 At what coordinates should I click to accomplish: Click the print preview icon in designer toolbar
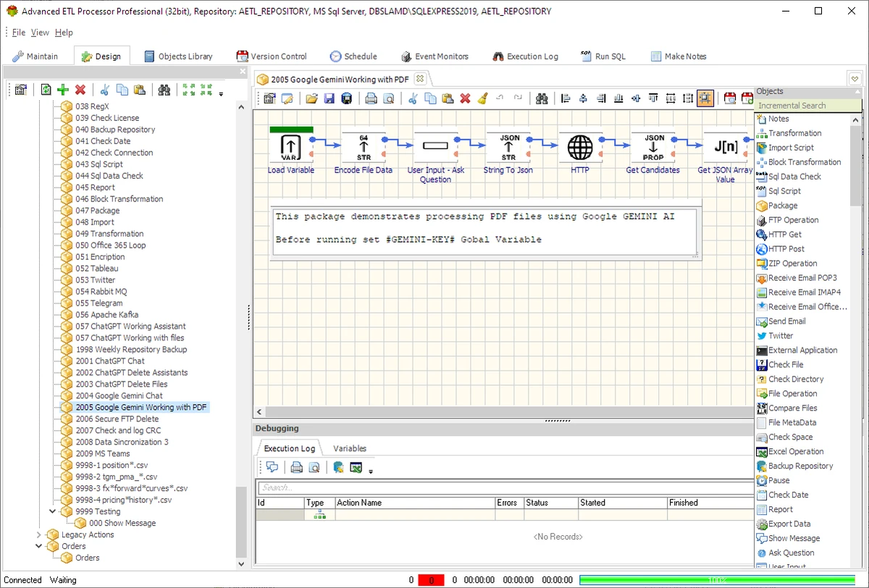pos(388,98)
